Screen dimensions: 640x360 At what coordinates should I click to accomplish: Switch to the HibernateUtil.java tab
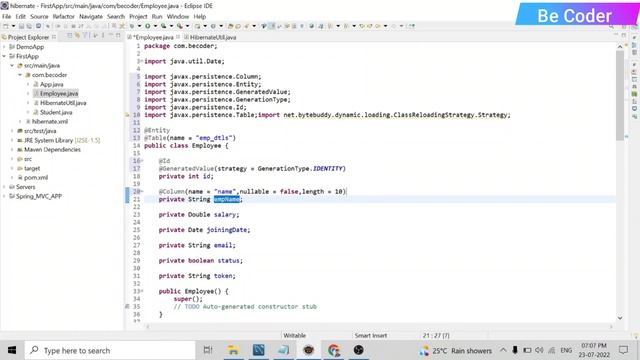coord(210,37)
